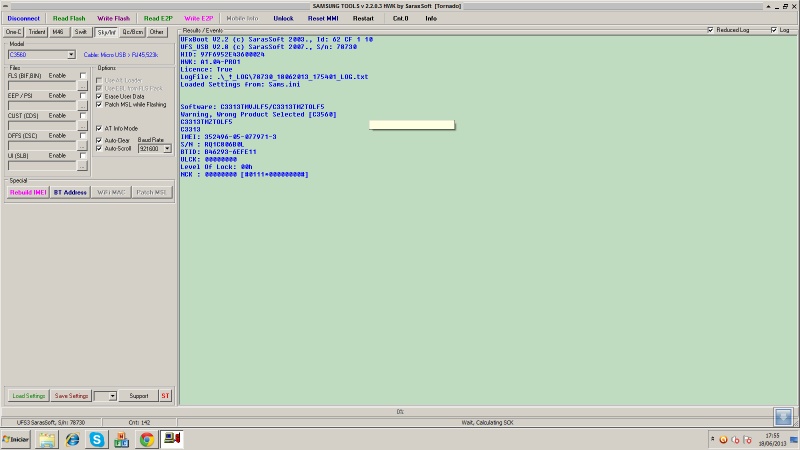The width and height of the screenshot is (800, 450).
Task: Open the Iniciar start menu
Action: [16, 439]
